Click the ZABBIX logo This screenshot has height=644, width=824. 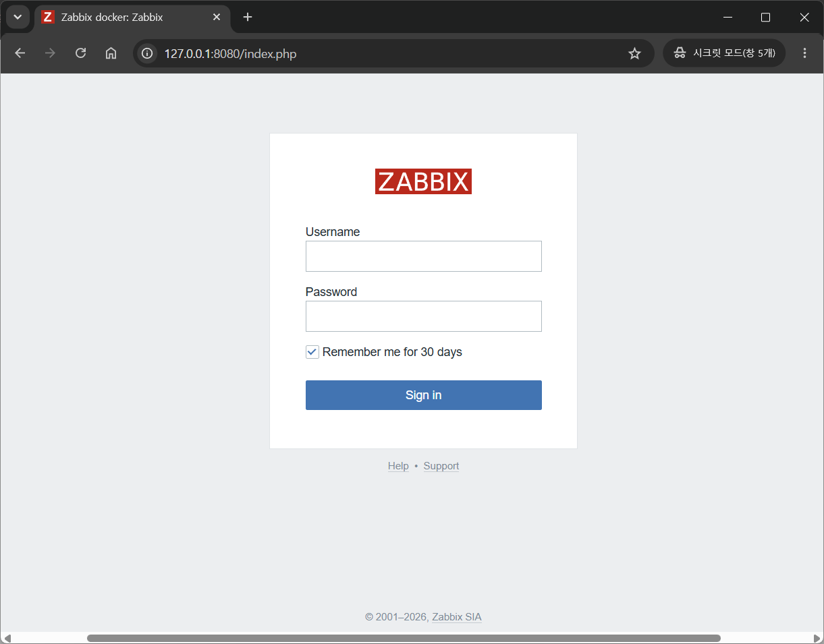click(x=423, y=181)
